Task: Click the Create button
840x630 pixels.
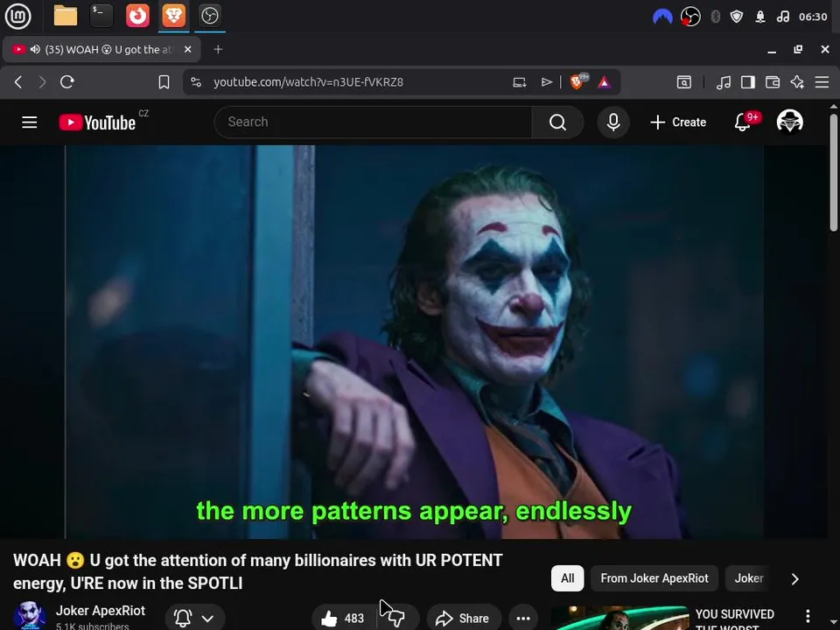Action: click(x=678, y=122)
